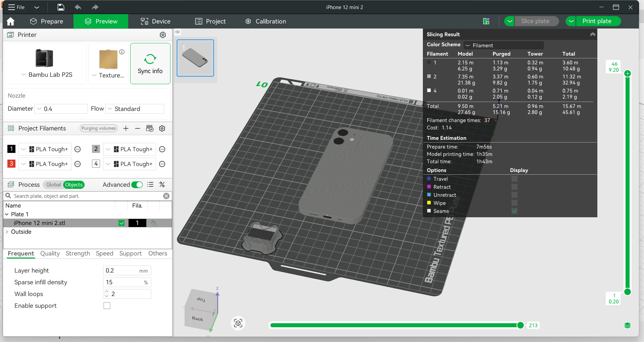This screenshot has height=342, width=644.
Task: Open the Color Scheme Filament dropdown
Action: coord(504,45)
